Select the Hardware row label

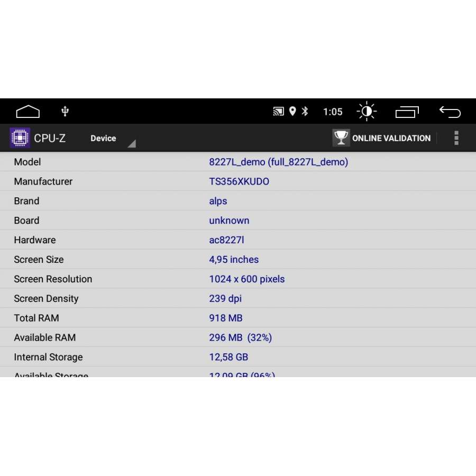34,240
